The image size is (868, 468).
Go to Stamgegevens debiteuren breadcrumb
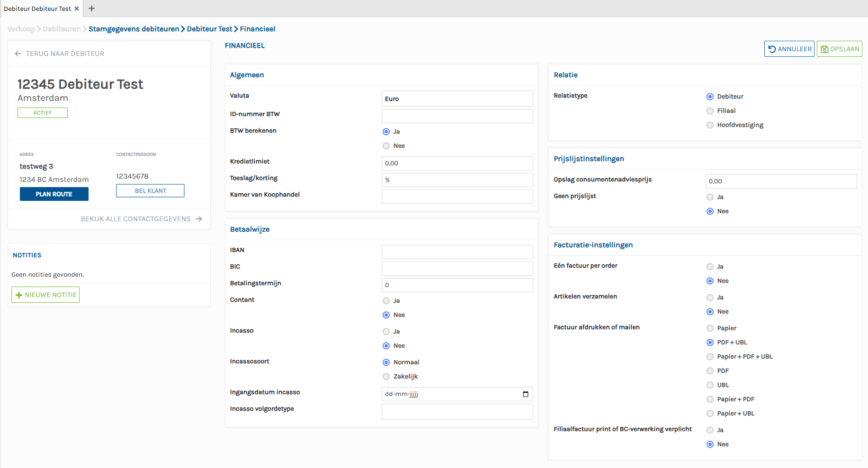click(134, 29)
